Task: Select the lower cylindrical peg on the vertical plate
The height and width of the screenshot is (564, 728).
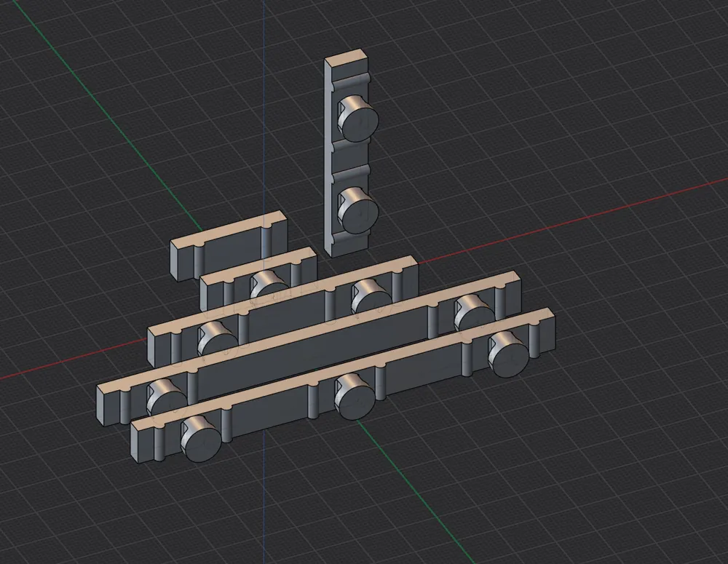Action: coord(357,207)
